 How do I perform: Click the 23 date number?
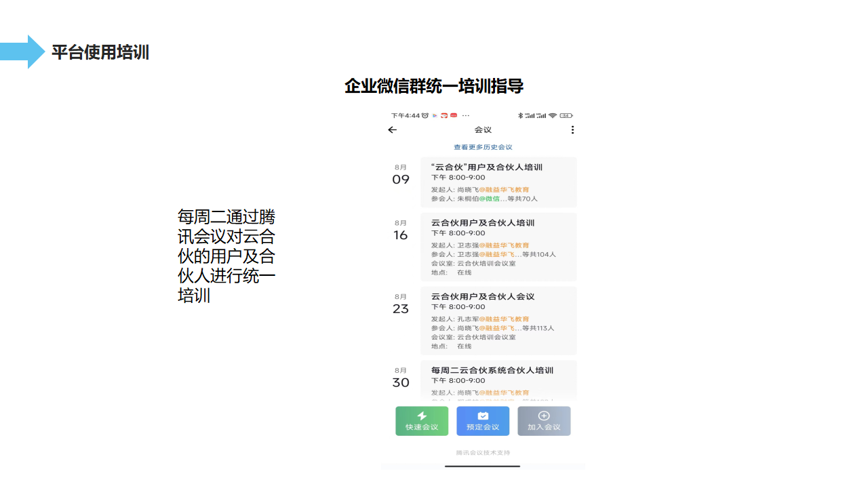[401, 309]
